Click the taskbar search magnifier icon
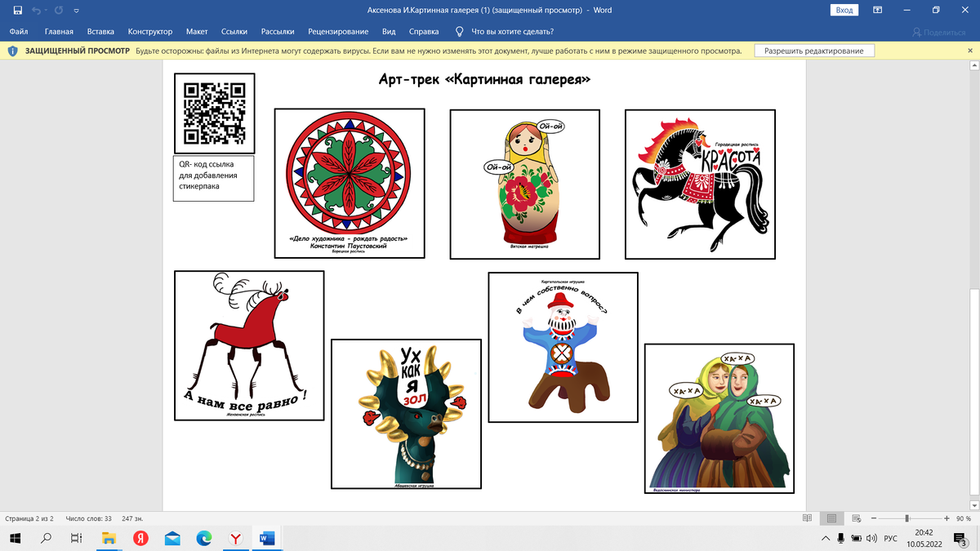The height and width of the screenshot is (551, 980). pyautogui.click(x=46, y=538)
